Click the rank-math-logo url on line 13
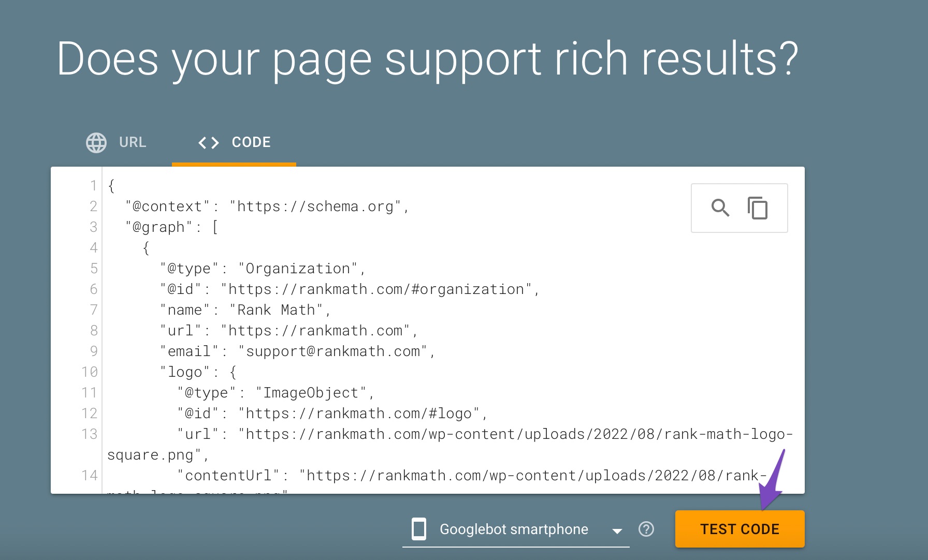The width and height of the screenshot is (928, 560). 516,434
